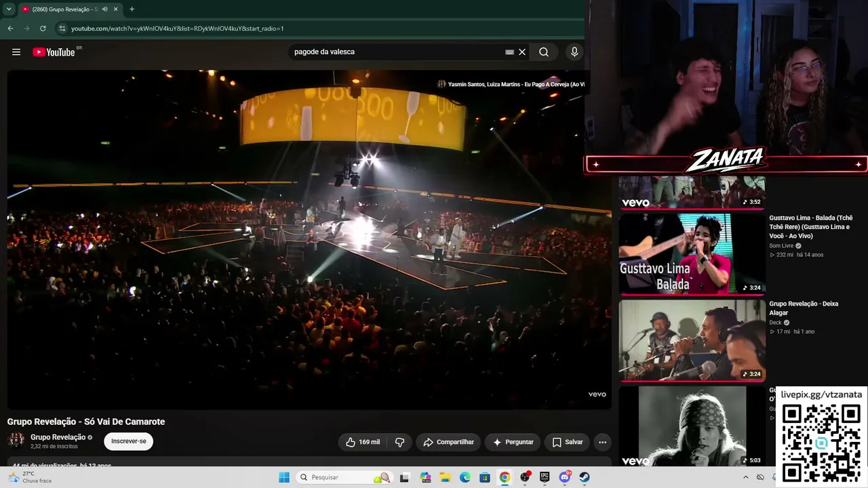
Task: Click the taskbar Pesquisar search box
Action: pos(345,477)
